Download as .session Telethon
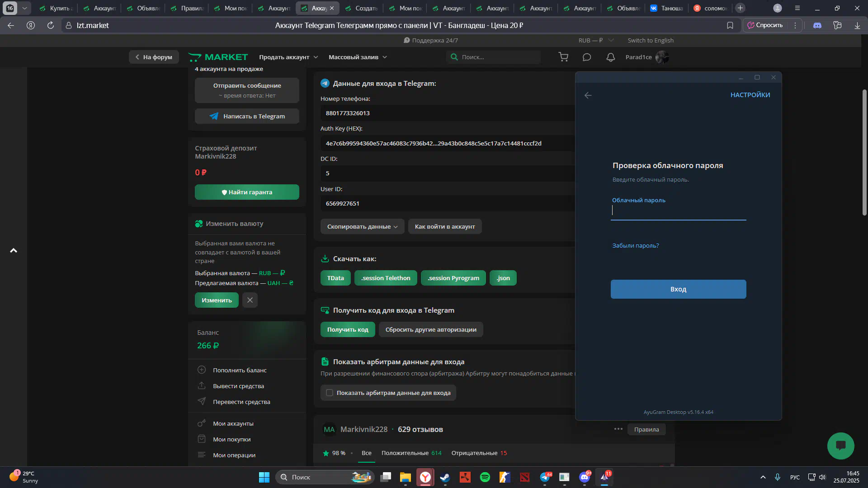This screenshot has height=488, width=868. [386, 278]
